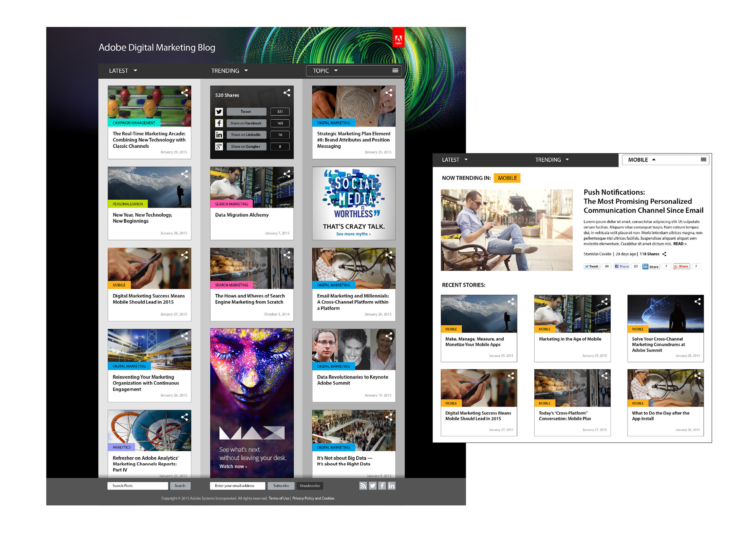Screen dimensions: 756x544
Task: Expand the LATEST dropdown in main blog
Action: tap(123, 71)
